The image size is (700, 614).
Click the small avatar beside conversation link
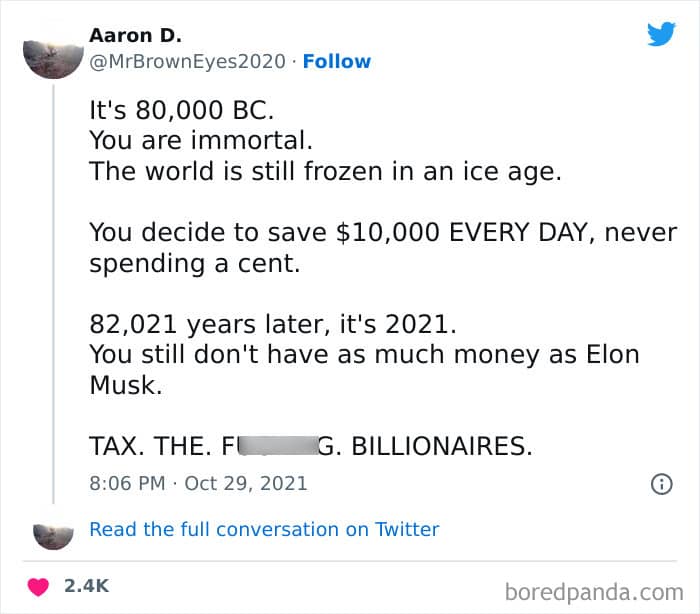(x=53, y=536)
